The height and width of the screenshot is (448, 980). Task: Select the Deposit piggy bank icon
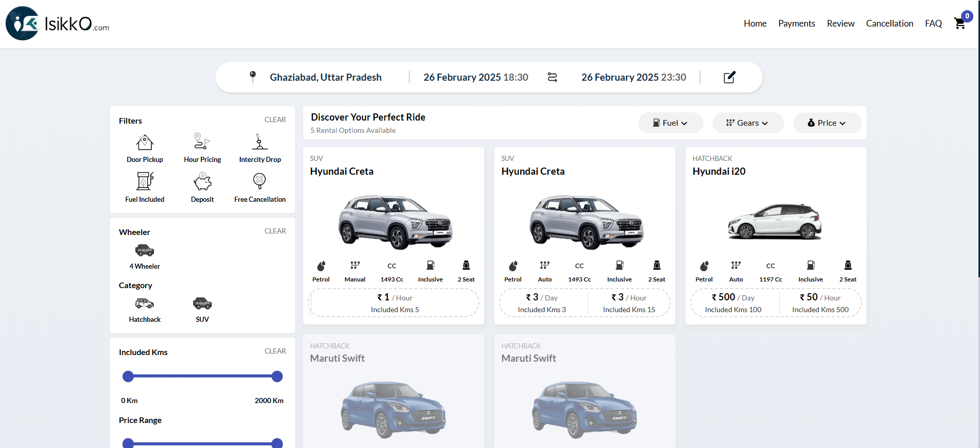tap(202, 181)
